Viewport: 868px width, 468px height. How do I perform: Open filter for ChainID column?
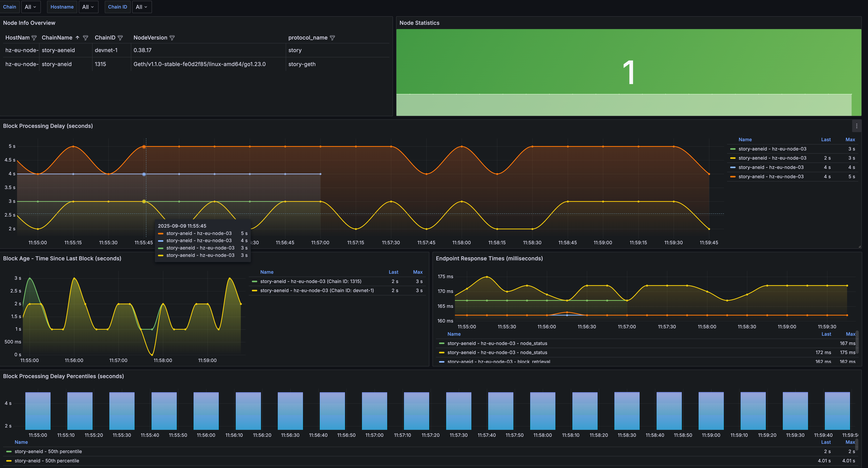120,38
